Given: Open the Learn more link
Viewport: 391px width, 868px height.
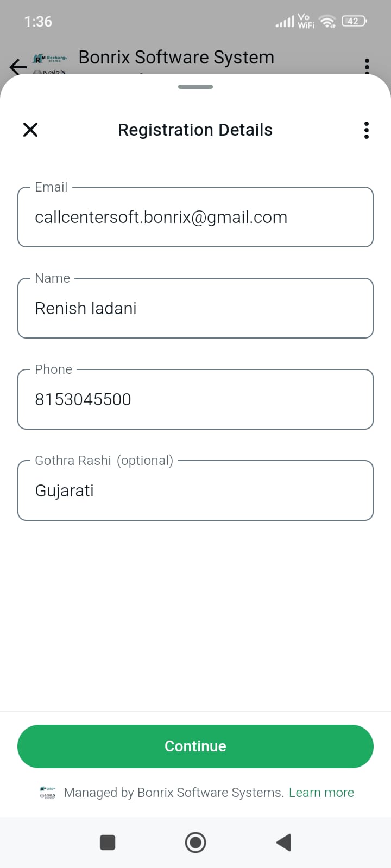Looking at the screenshot, I should (x=321, y=793).
